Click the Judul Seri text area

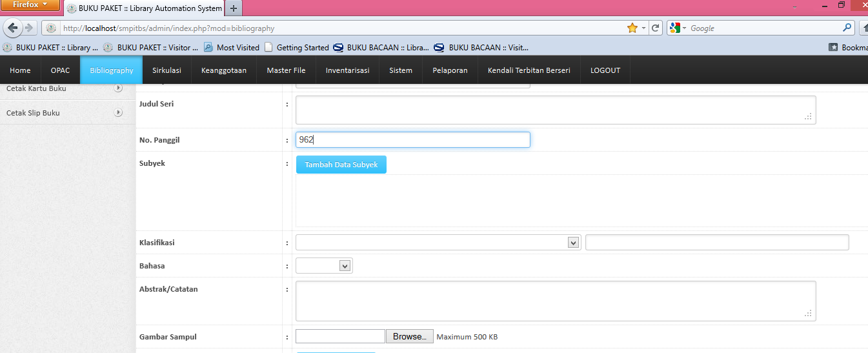pyautogui.click(x=556, y=110)
